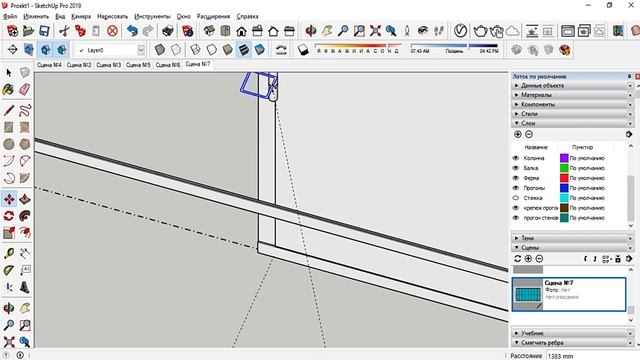This screenshot has height=360, width=640.
Task: Toggle shadows display button
Action: tap(303, 50)
